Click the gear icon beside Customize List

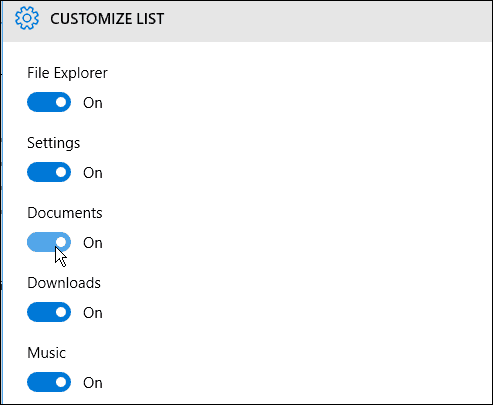27,18
